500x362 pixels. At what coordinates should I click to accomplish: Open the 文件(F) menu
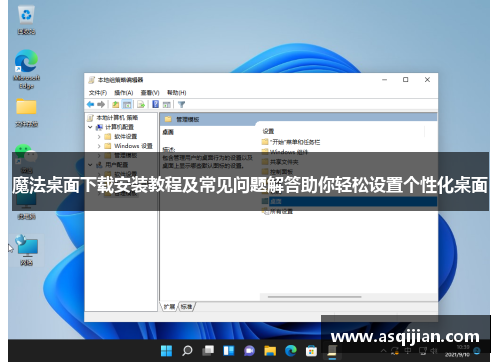click(98, 93)
